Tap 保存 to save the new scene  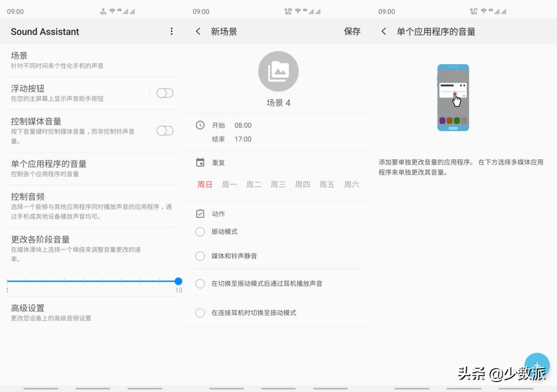coord(352,31)
